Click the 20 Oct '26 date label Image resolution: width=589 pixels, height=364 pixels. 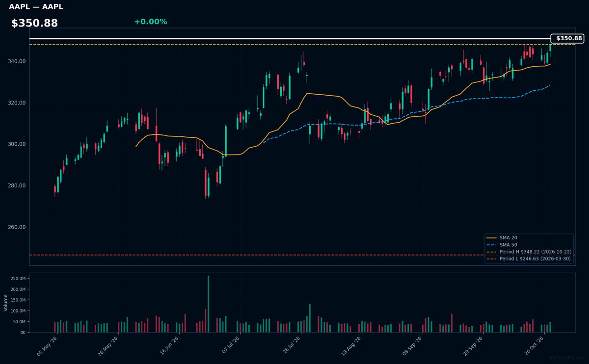(x=534, y=346)
